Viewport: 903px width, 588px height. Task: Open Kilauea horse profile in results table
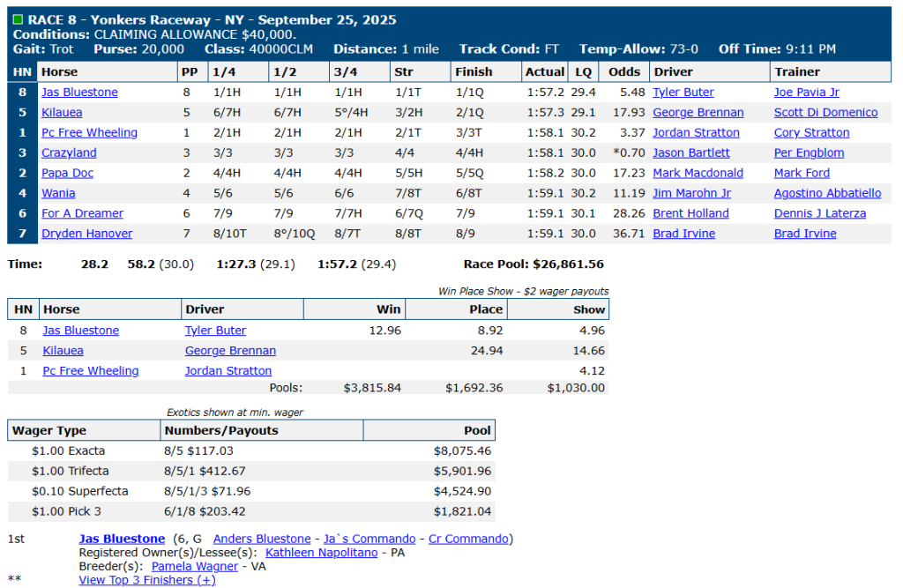63,113
